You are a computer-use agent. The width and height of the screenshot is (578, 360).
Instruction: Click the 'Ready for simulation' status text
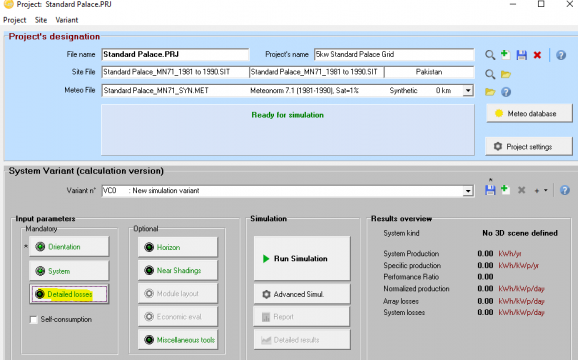pos(288,115)
